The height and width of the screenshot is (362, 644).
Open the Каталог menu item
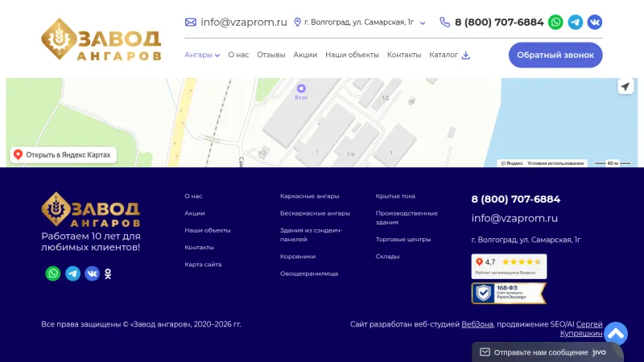pyautogui.click(x=444, y=55)
